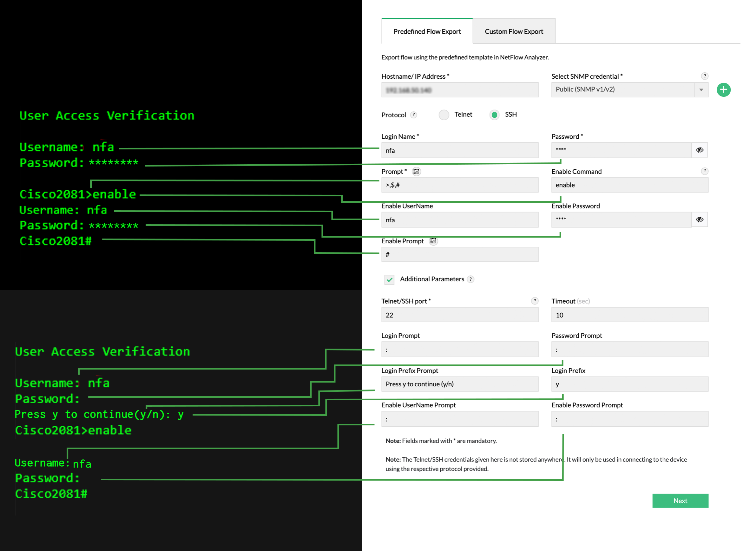Click help icon next to Additional Parameters
This screenshot has height=551, width=756.
click(470, 279)
